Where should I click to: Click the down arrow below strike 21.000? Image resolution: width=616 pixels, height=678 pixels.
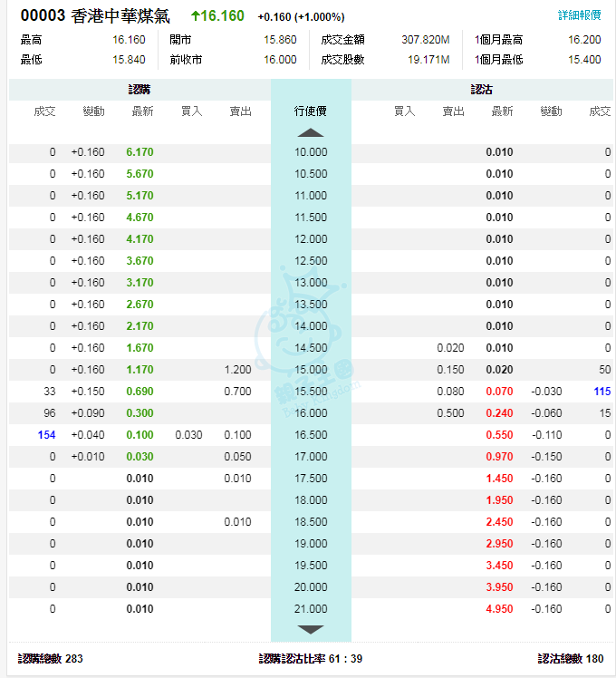pos(311,629)
